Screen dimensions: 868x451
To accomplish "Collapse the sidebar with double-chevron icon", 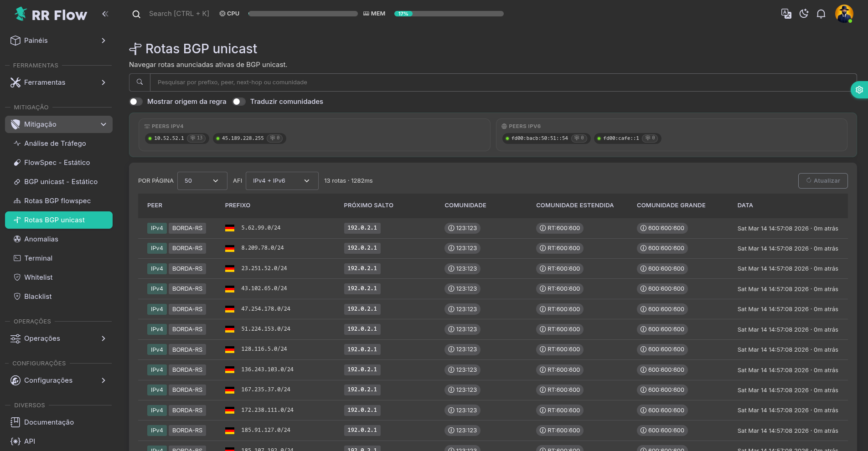I will [105, 14].
